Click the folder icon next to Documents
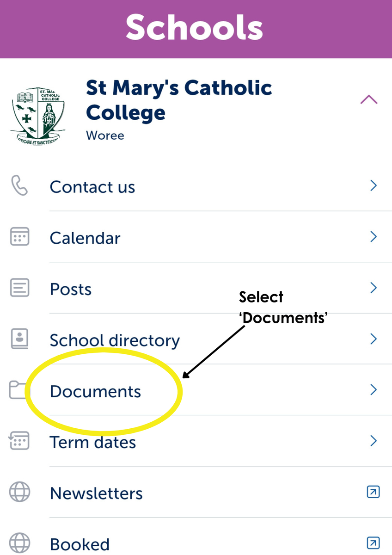This screenshot has width=392, height=555. tap(18, 390)
